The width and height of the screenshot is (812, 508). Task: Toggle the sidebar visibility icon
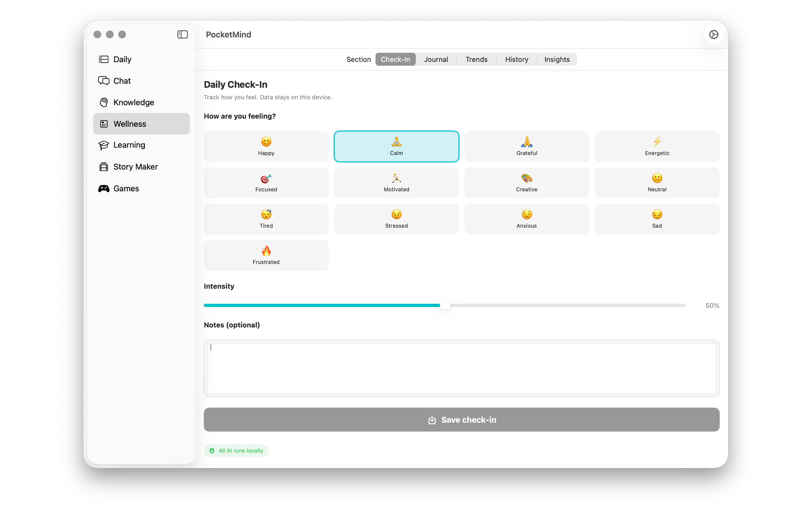pos(182,34)
